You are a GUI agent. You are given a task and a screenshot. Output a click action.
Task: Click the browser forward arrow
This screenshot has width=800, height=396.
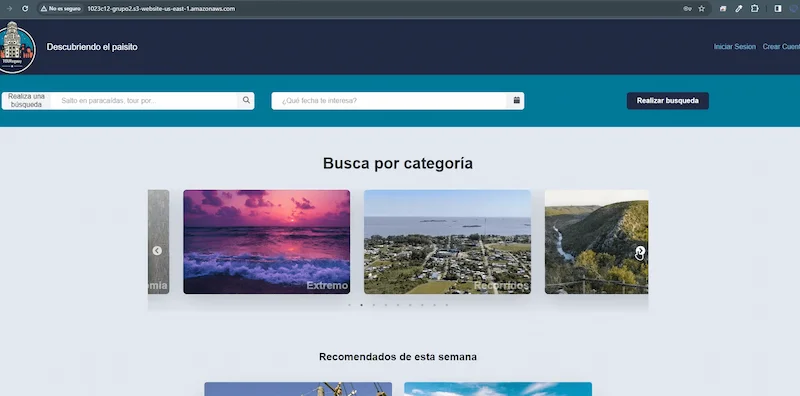coord(9,9)
